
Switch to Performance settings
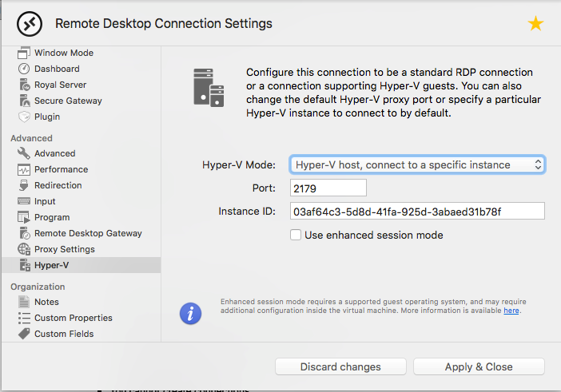tap(61, 169)
